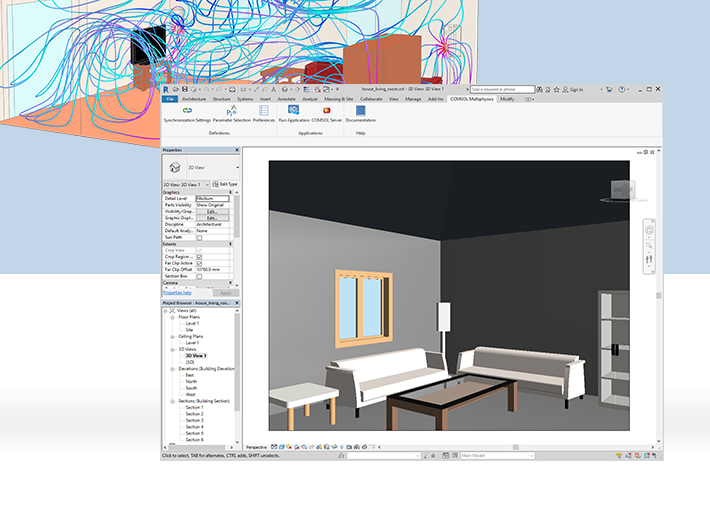This screenshot has height=523, width=710.
Task: Collapse the Camera section in Properties
Action: click(230, 283)
